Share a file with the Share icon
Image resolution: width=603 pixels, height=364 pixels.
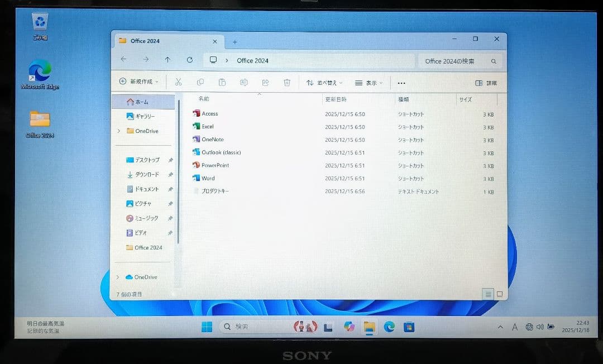pos(265,82)
